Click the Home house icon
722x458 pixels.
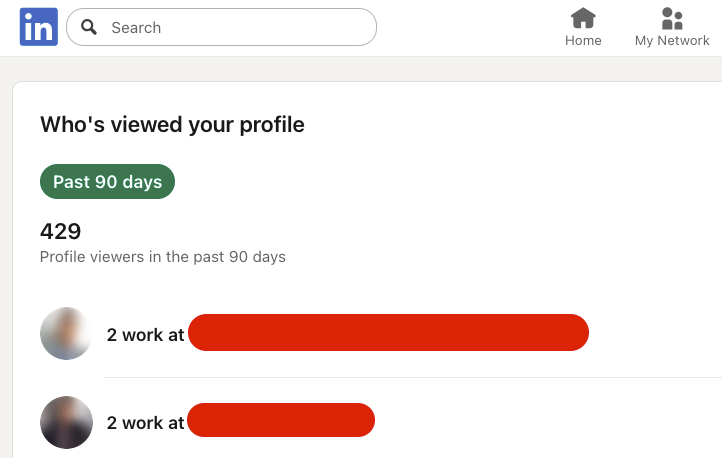(x=583, y=18)
